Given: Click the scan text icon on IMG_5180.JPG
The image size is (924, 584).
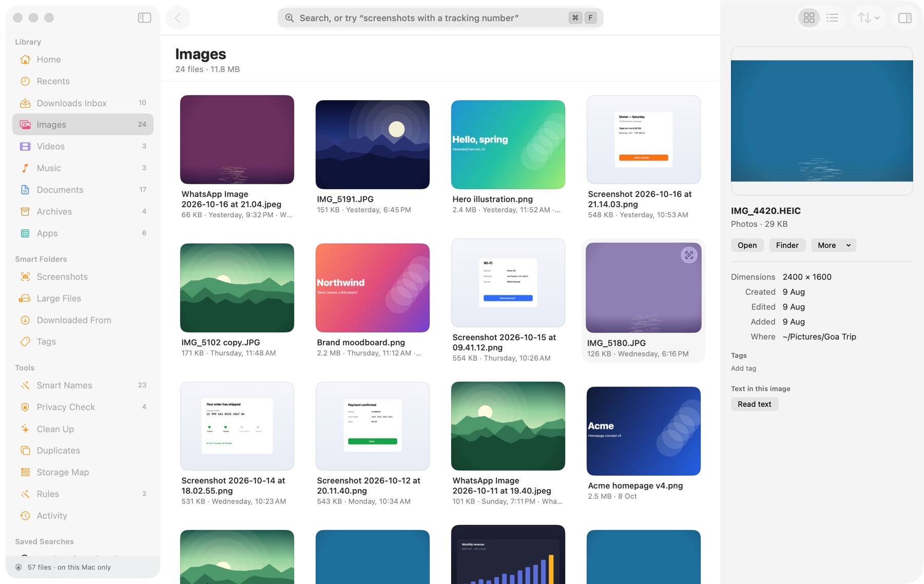Looking at the screenshot, I should coord(689,255).
